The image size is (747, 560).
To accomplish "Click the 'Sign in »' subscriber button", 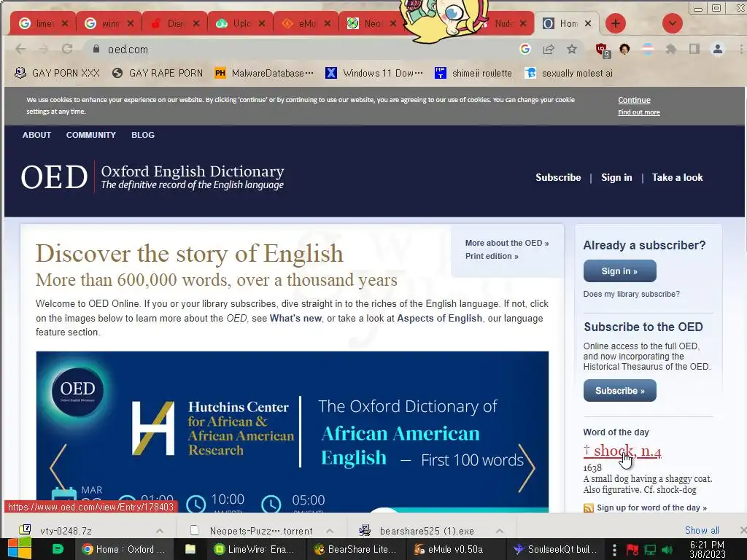I will click(620, 271).
